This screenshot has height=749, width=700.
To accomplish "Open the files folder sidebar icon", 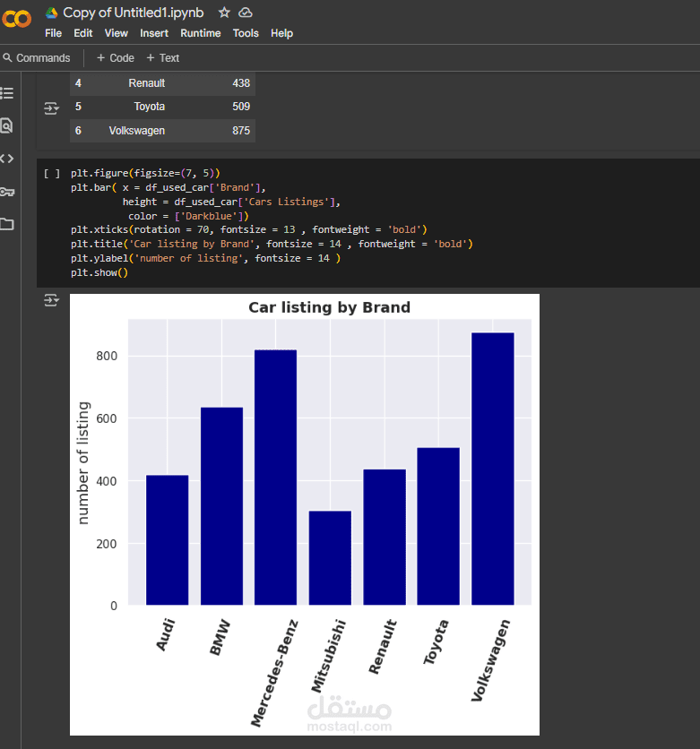I will 6,224.
